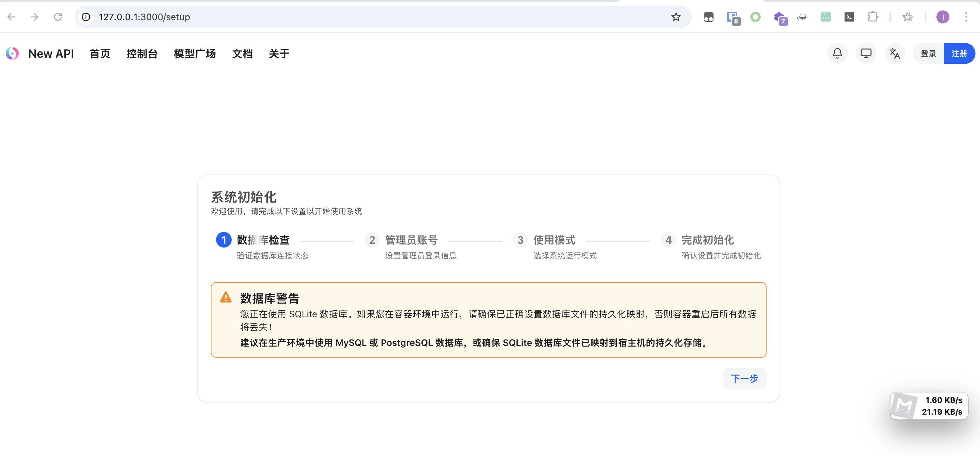Open the dark rounded-square browser extension

point(708,17)
